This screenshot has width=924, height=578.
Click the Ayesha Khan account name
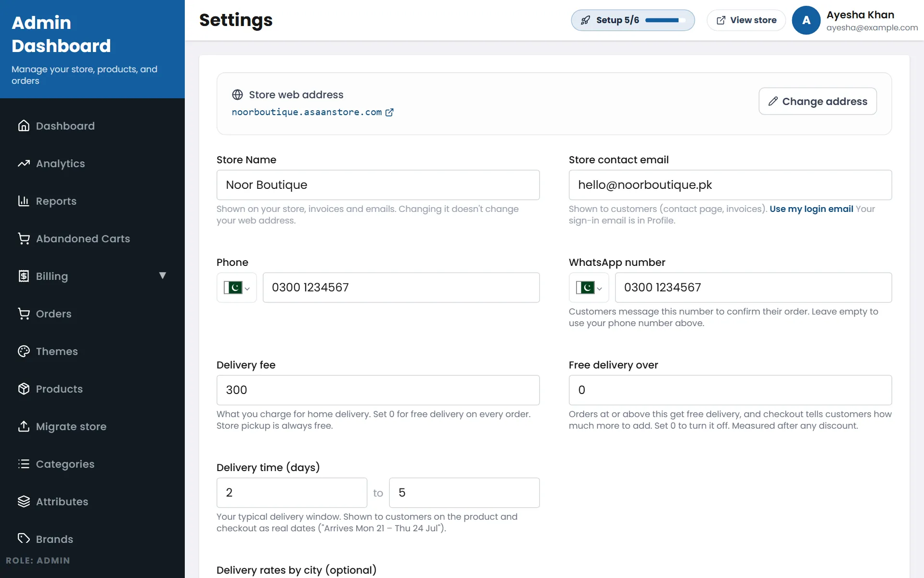click(x=860, y=15)
